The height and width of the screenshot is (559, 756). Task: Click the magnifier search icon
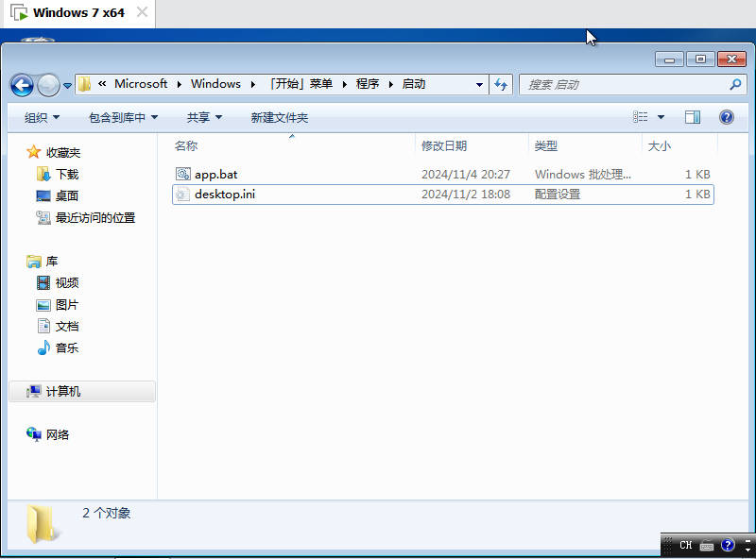(x=735, y=85)
